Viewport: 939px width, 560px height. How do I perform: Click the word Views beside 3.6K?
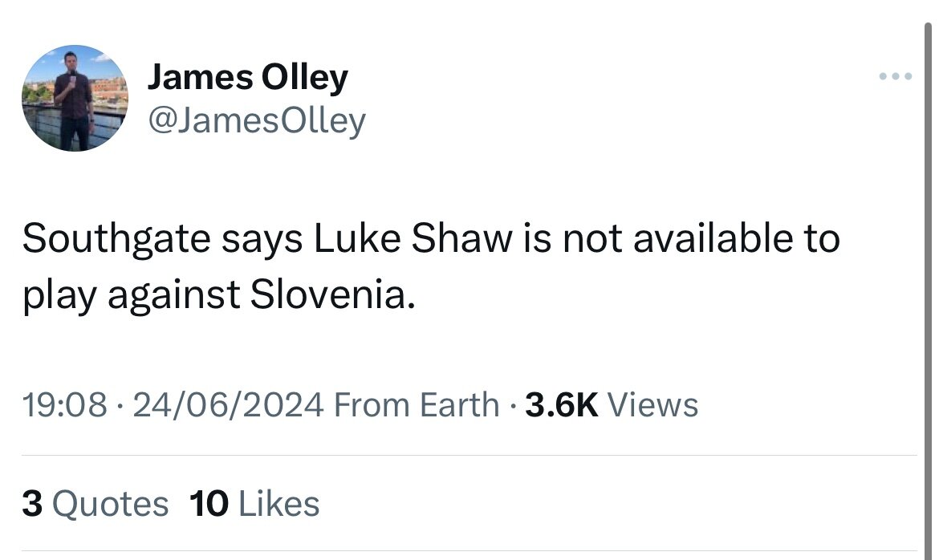pyautogui.click(x=652, y=405)
